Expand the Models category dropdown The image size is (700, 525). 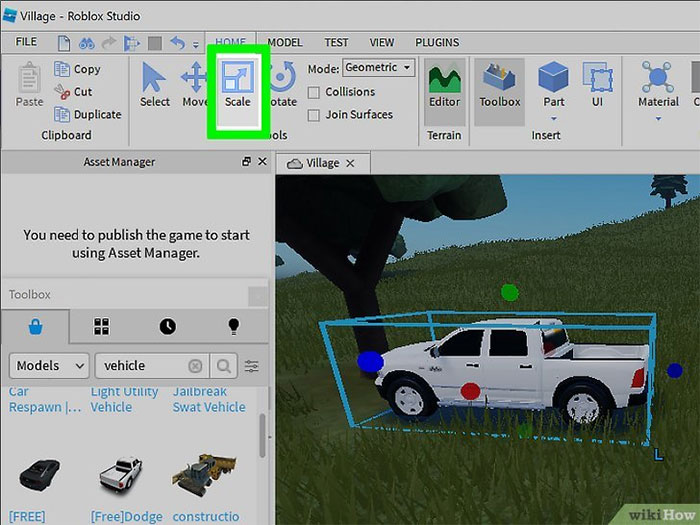point(48,366)
